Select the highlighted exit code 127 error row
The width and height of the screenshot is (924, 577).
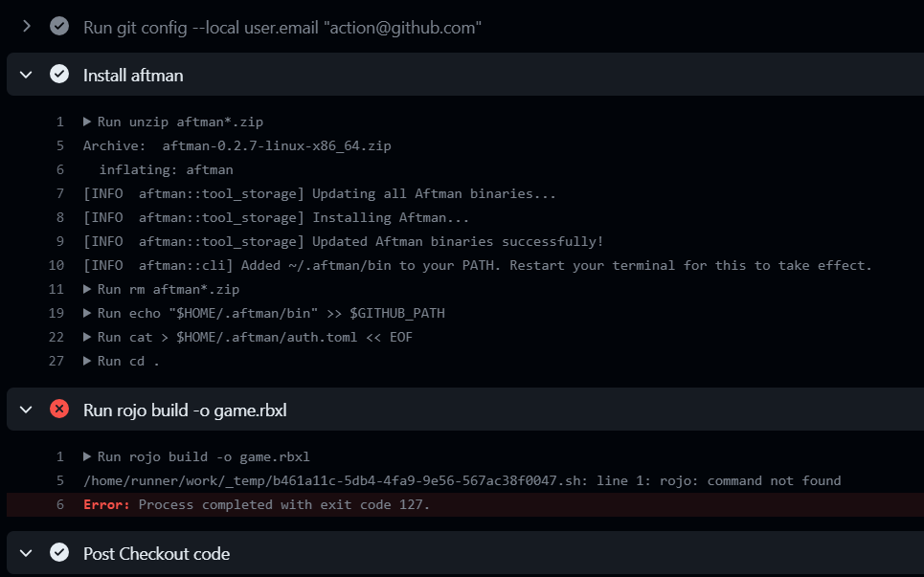287,503
